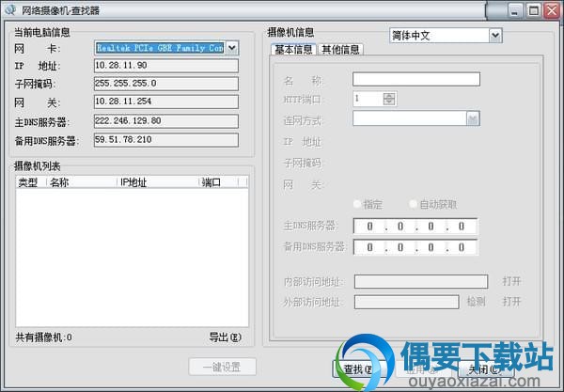Screen dimensions: 564x392
Task: Click the subnet mask field 255.255.255.0
Action: (166, 84)
